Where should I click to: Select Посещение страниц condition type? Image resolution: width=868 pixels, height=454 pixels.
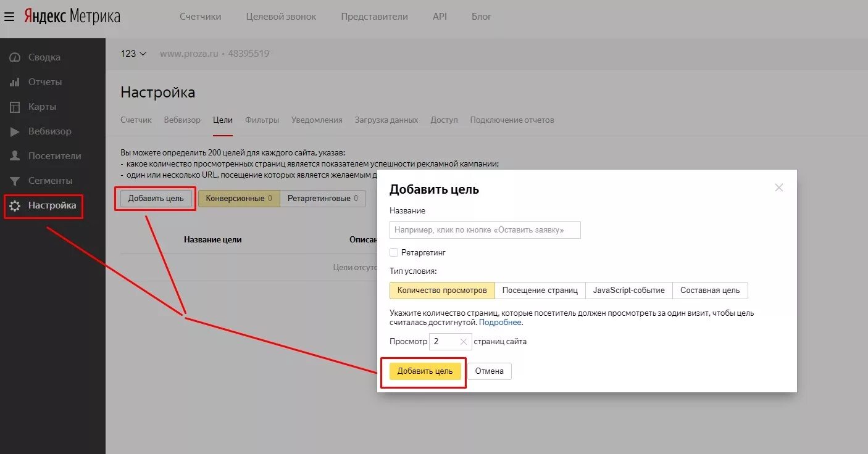click(x=540, y=290)
